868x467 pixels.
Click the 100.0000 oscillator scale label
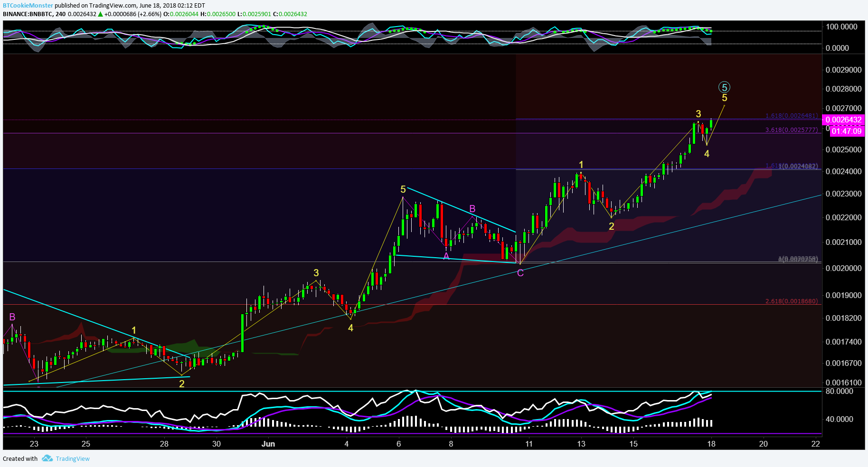[841, 27]
